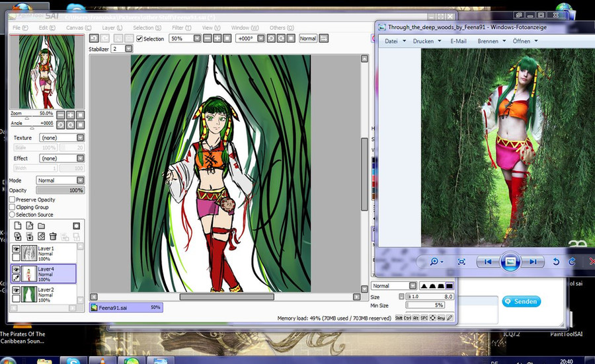Click the Normal view button in SAI toolbar
595x364 pixels.
coord(307,38)
